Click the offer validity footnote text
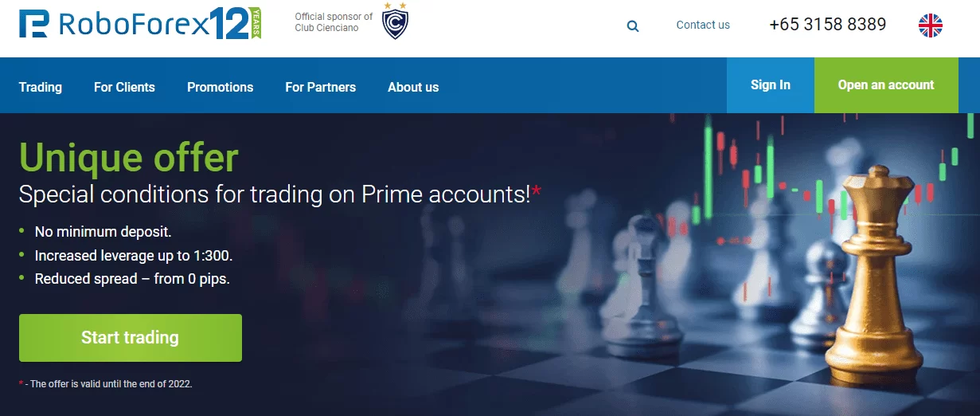Viewport: 980px width, 416px height. [x=106, y=384]
